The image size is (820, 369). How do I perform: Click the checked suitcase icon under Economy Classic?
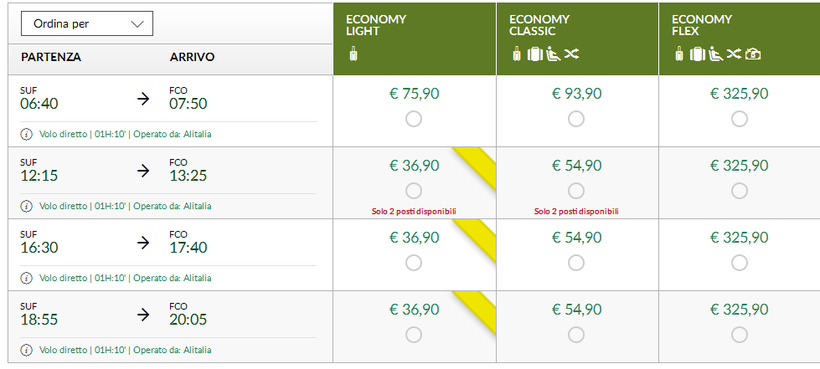(x=535, y=54)
